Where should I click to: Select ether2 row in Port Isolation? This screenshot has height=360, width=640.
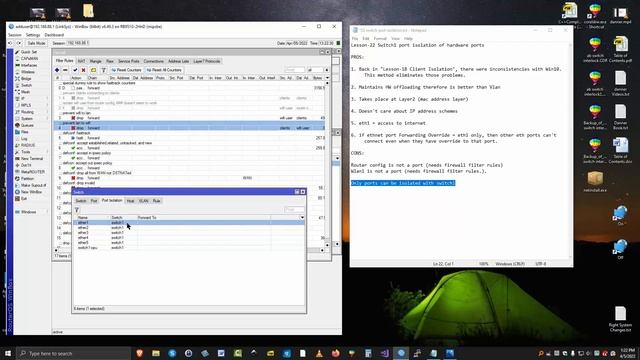(189, 228)
